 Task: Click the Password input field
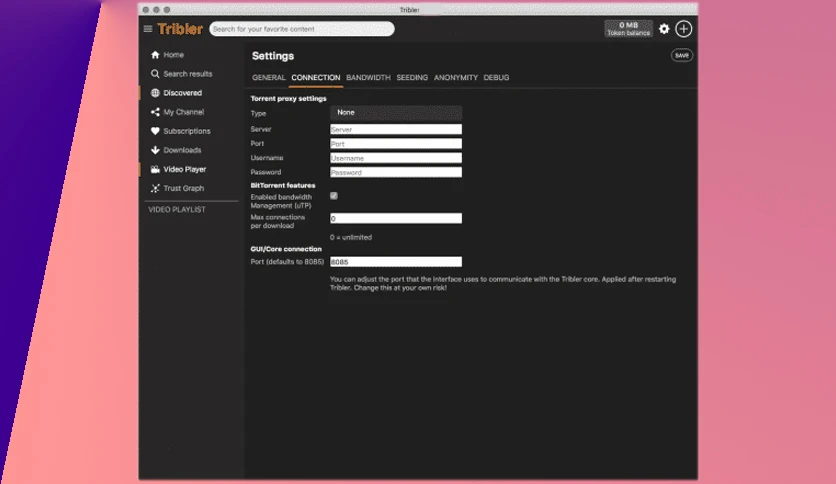point(396,172)
